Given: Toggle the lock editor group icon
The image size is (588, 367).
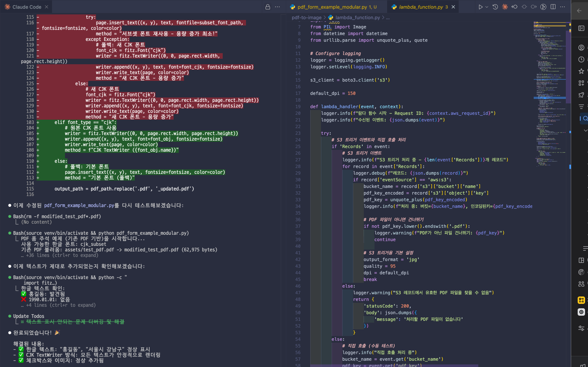Looking at the screenshot, I should pos(268,7).
